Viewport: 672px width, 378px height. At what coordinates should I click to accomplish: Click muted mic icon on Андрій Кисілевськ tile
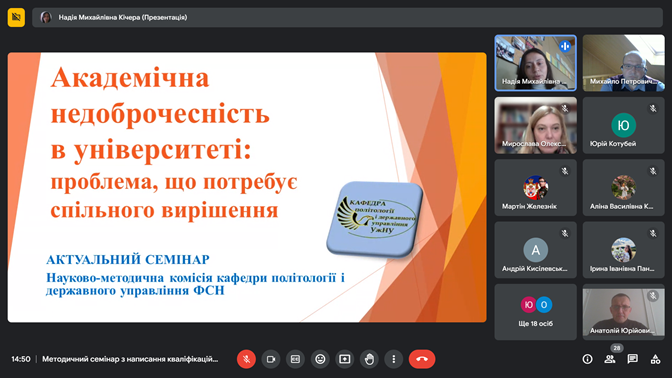(565, 233)
